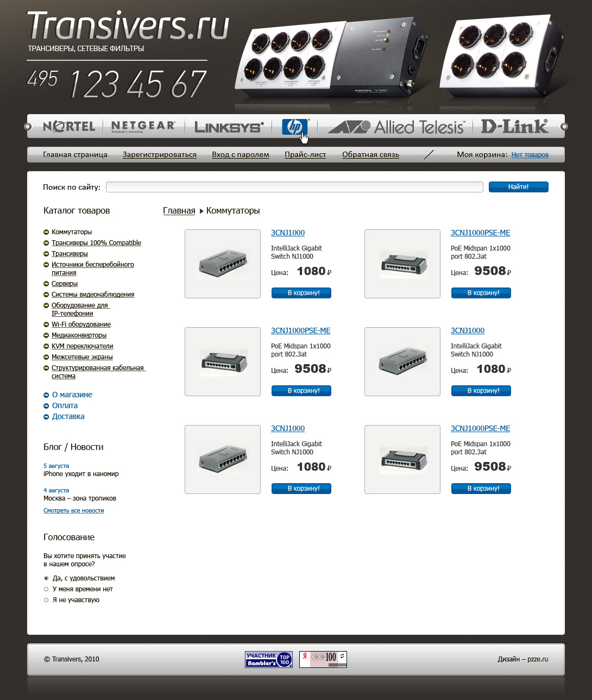The image size is (592, 700).
Task: Open news item iPhone уходит в наномир
Action: coord(81,474)
